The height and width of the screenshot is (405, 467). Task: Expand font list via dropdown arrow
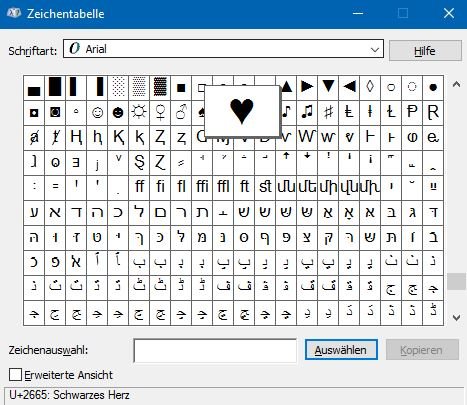[375, 50]
